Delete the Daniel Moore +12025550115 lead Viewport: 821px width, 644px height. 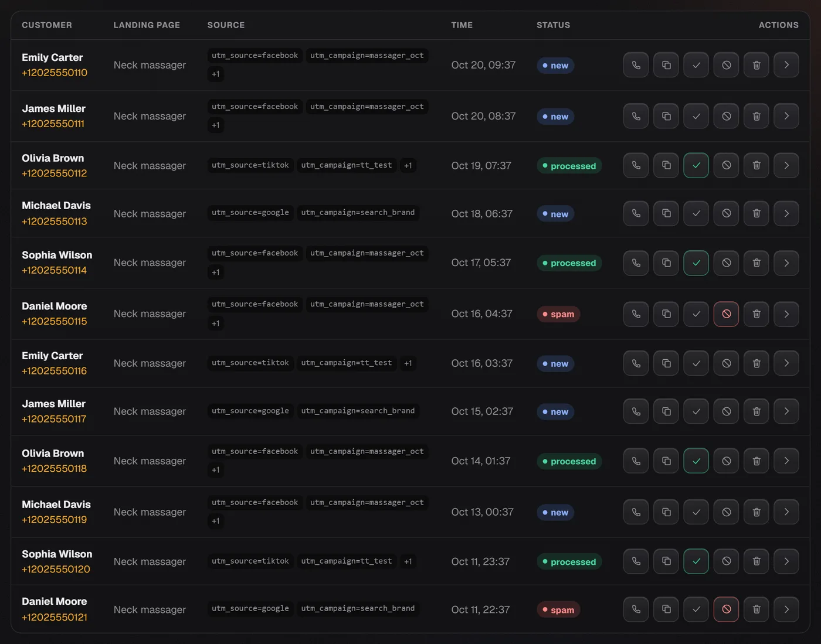(756, 314)
